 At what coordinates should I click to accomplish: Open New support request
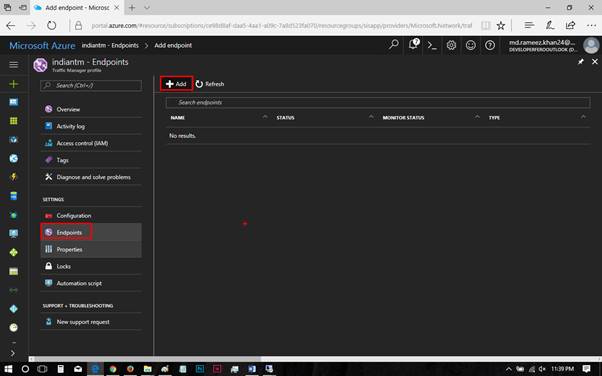coord(91,322)
